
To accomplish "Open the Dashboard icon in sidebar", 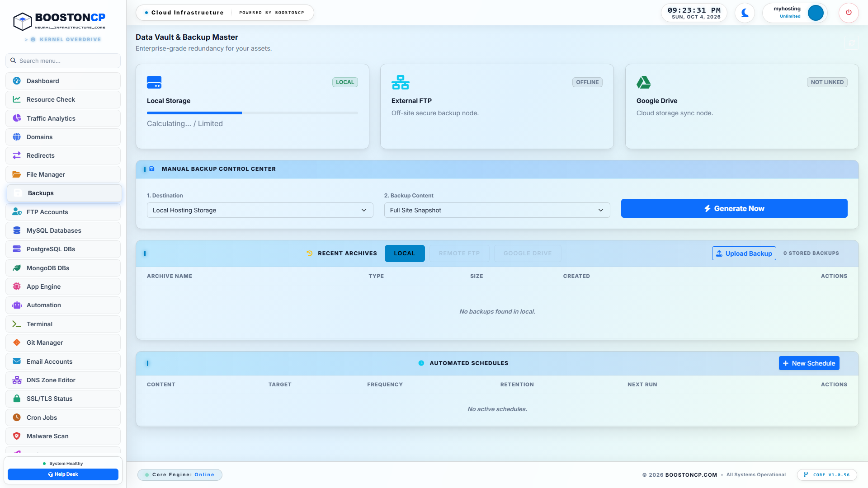I will [17, 81].
